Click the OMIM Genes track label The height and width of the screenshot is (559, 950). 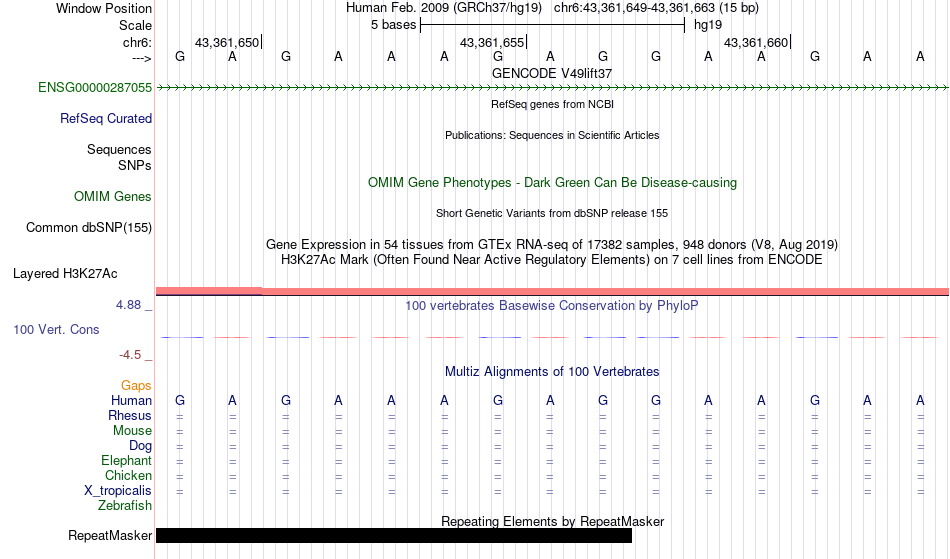point(113,197)
